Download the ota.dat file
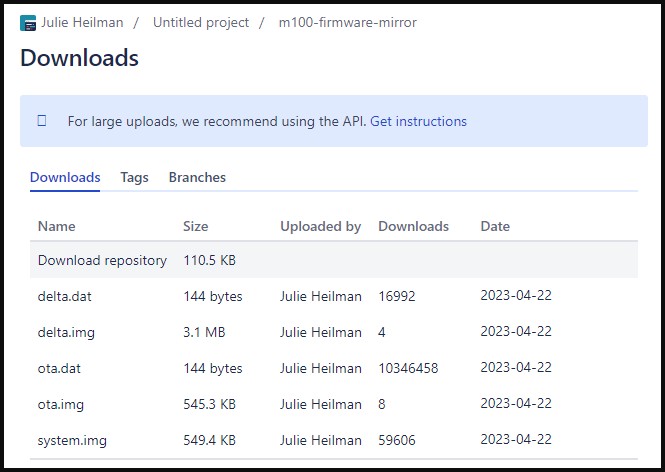Image resolution: width=665 pixels, height=472 pixels. pyautogui.click(x=61, y=368)
